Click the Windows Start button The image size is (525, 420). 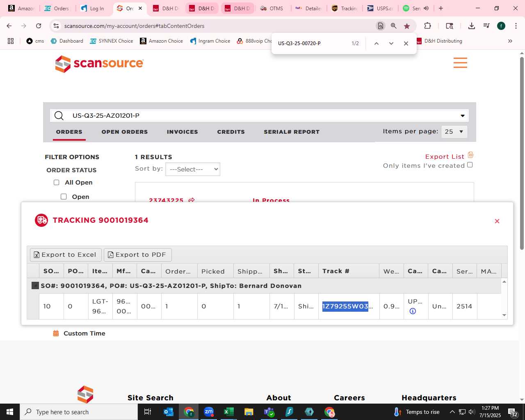[x=10, y=412]
